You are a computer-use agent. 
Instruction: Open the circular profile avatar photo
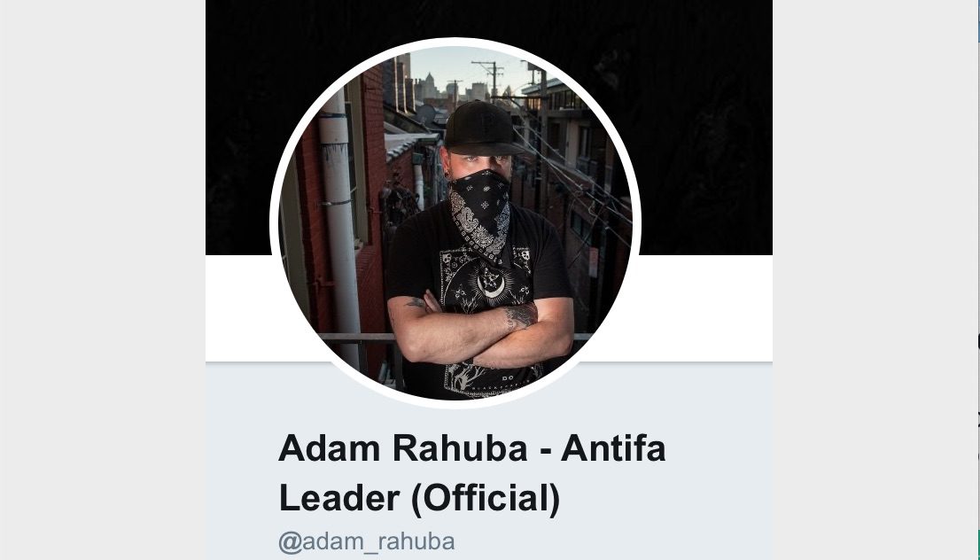point(455,222)
